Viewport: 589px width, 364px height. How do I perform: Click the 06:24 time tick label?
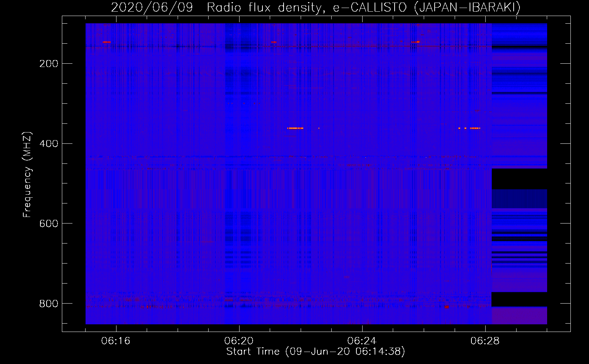[x=362, y=341]
